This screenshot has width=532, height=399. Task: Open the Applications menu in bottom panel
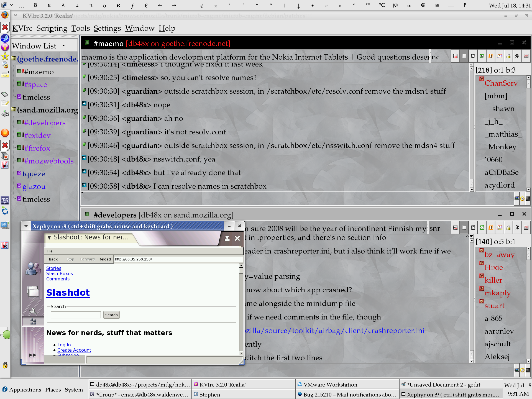22,389
